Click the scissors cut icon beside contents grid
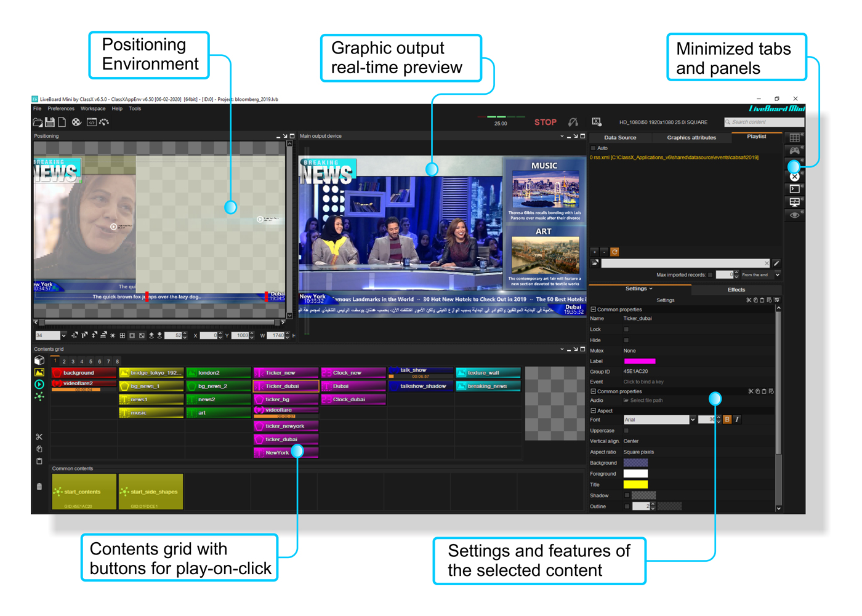 coord(39,437)
